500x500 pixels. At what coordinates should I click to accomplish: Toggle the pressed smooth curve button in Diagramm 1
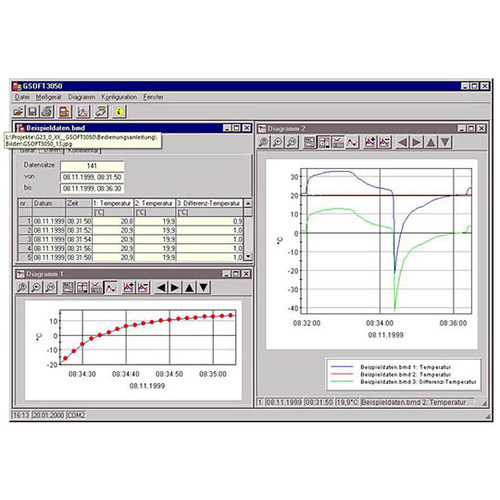click(111, 287)
